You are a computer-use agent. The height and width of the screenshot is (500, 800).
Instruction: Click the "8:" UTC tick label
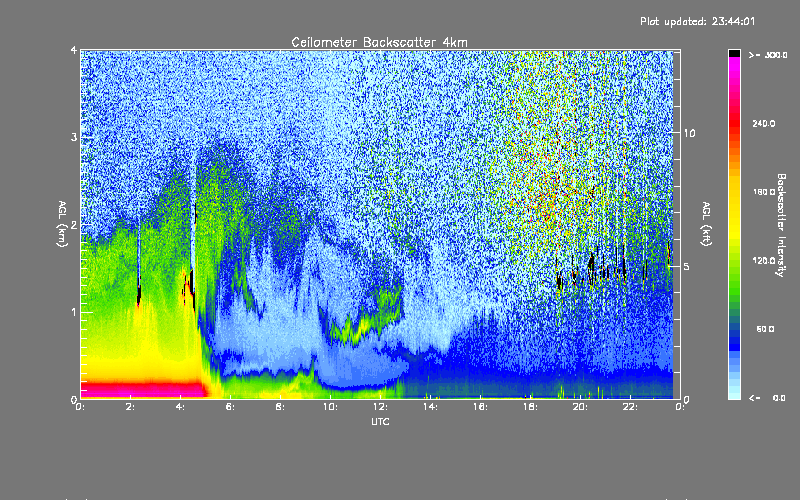pyautogui.click(x=280, y=407)
